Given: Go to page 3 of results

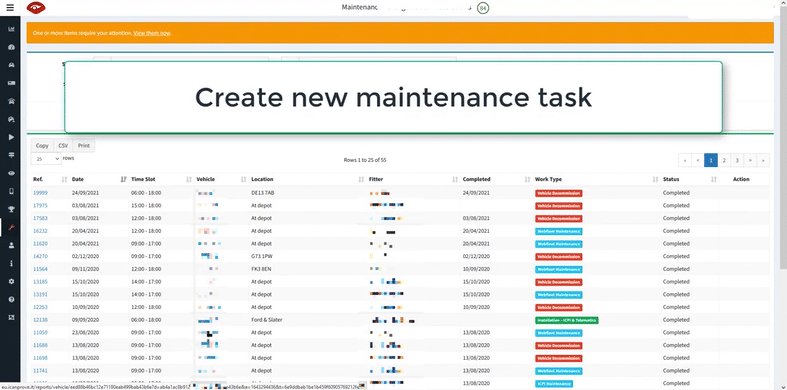Looking at the screenshot, I should point(737,160).
